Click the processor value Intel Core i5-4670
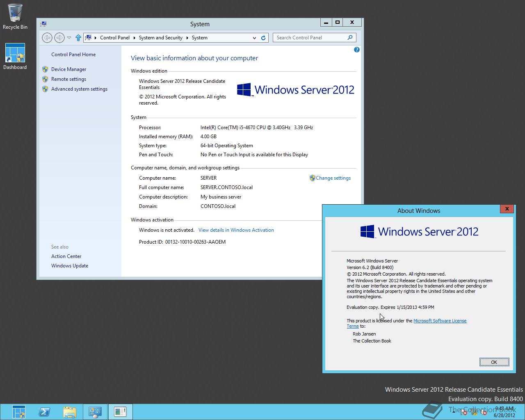Screen dimensions: 525x420 coord(257,128)
